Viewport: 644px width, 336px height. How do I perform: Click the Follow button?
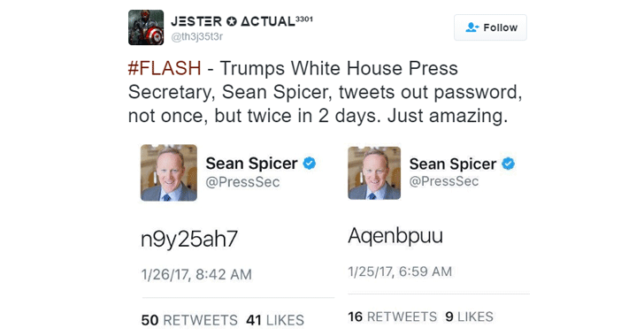click(x=490, y=27)
